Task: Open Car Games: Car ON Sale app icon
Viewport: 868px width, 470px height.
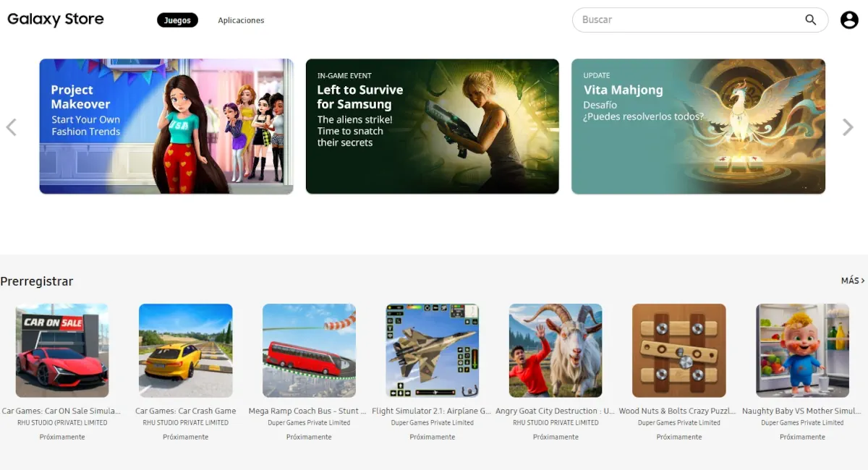Action: pos(62,350)
